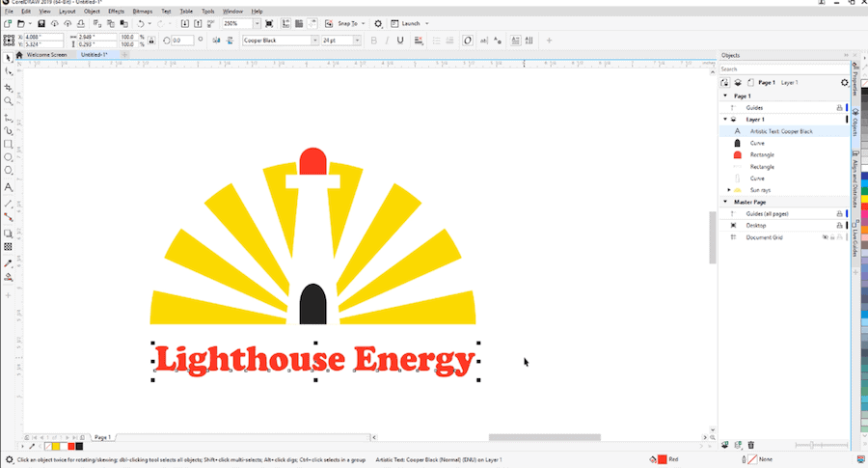This screenshot has width=868, height=468.
Task: Select the Crop tool in toolbox
Action: [9, 87]
